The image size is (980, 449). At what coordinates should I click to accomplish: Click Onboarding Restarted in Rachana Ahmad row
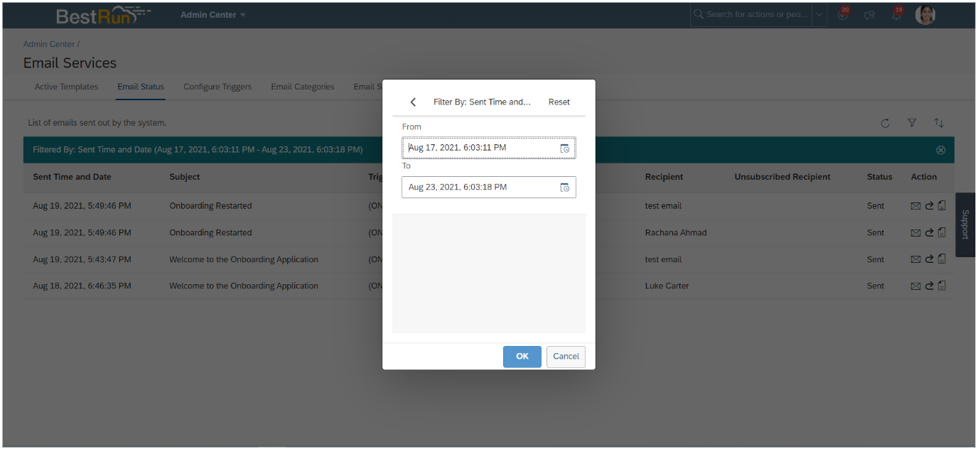(x=210, y=232)
